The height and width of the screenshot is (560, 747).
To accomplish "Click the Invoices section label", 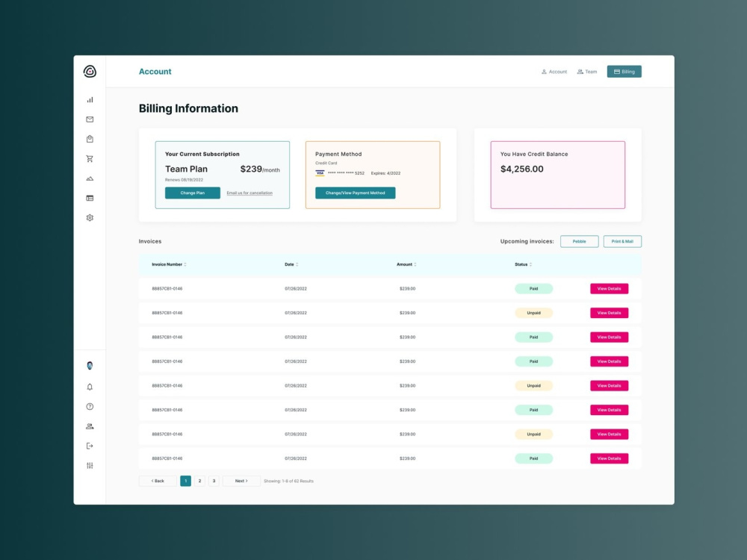I will pyautogui.click(x=150, y=241).
